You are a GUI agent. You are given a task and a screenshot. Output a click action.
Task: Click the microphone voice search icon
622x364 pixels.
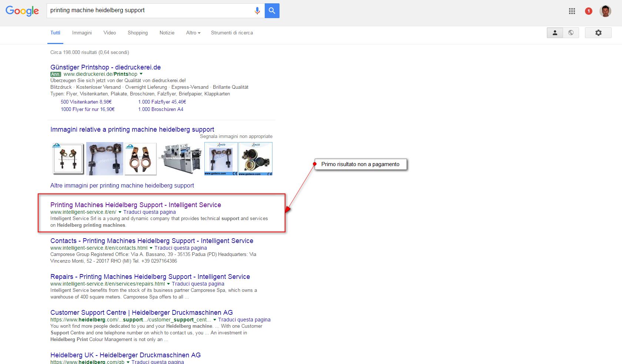point(257,11)
